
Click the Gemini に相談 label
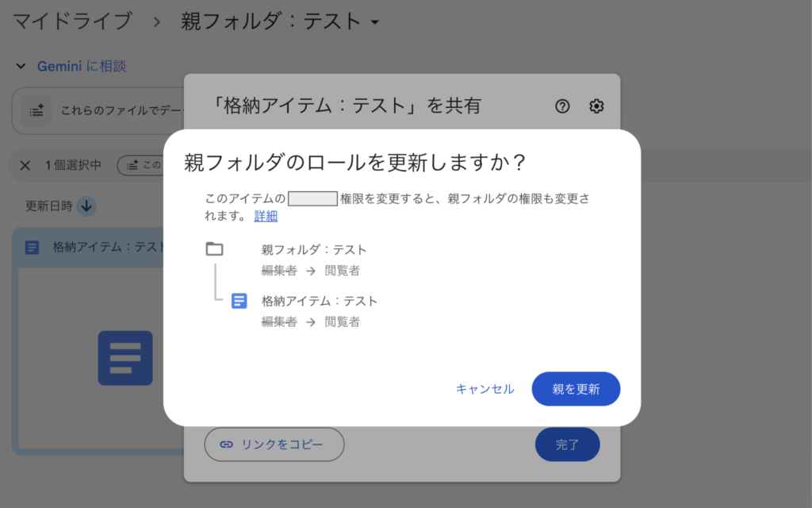82,67
